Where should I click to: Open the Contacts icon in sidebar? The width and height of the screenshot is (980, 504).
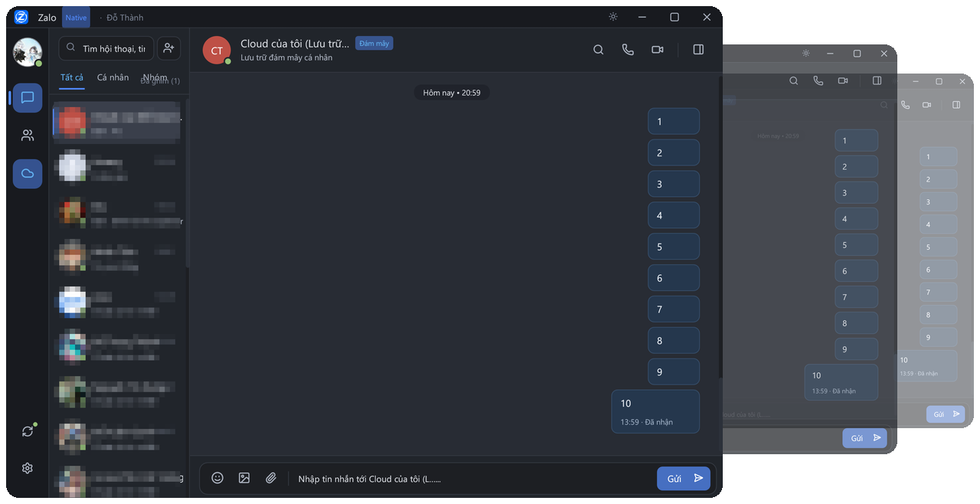pyautogui.click(x=28, y=136)
